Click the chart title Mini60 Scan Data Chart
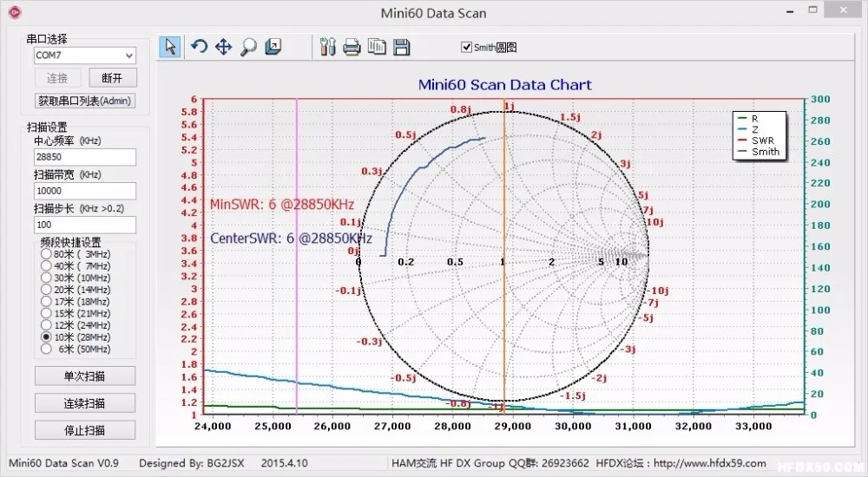The height and width of the screenshot is (477, 868). click(505, 85)
